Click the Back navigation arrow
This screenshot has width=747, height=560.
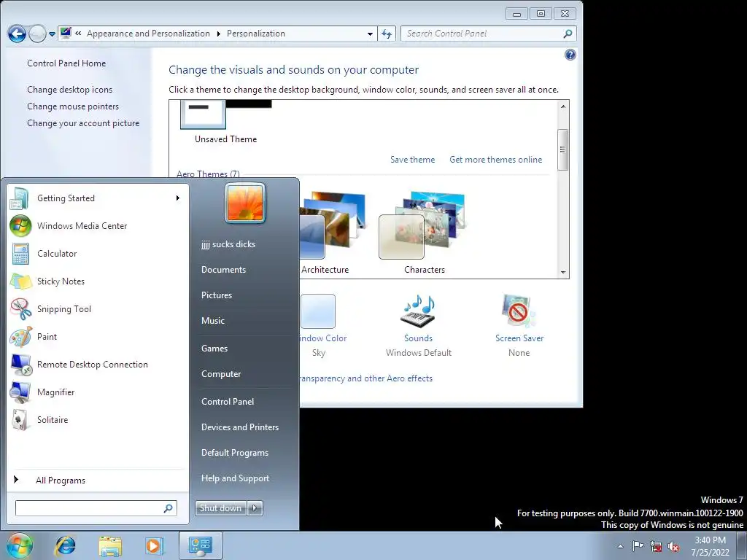coord(18,34)
